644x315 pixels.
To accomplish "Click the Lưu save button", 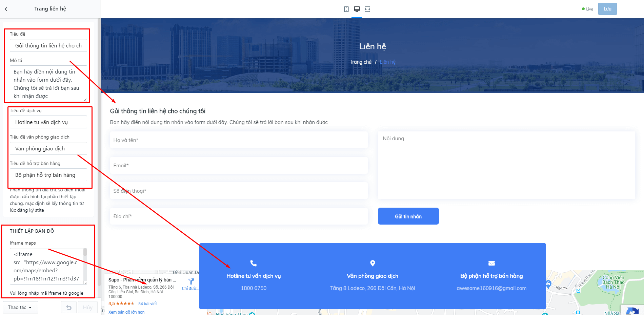I will pos(607,9).
